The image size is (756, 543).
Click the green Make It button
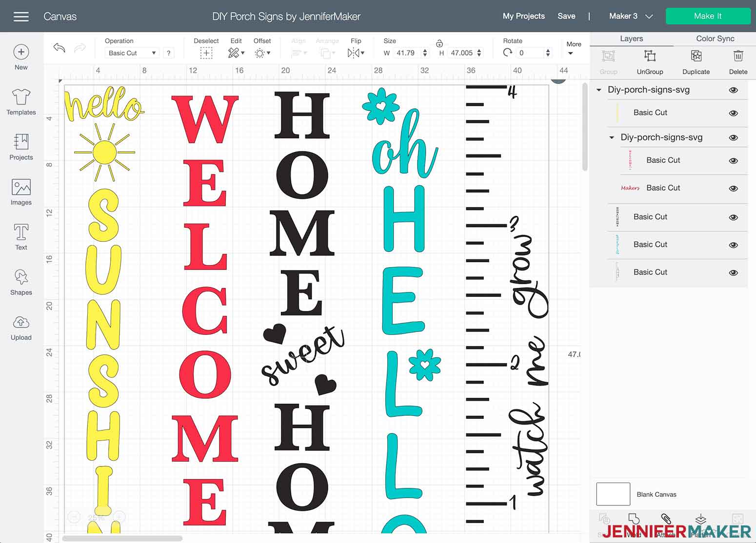click(x=708, y=16)
